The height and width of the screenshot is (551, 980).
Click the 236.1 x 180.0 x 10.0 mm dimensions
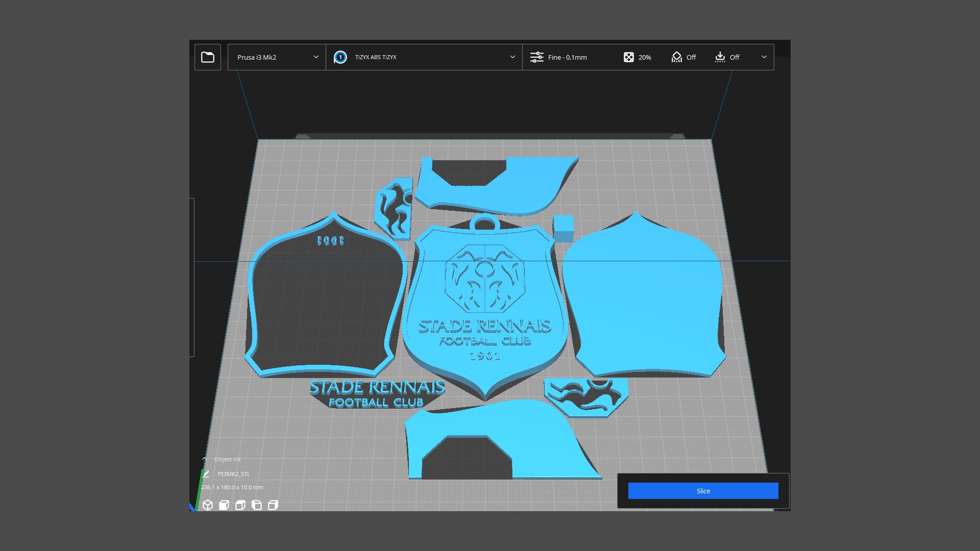232,487
